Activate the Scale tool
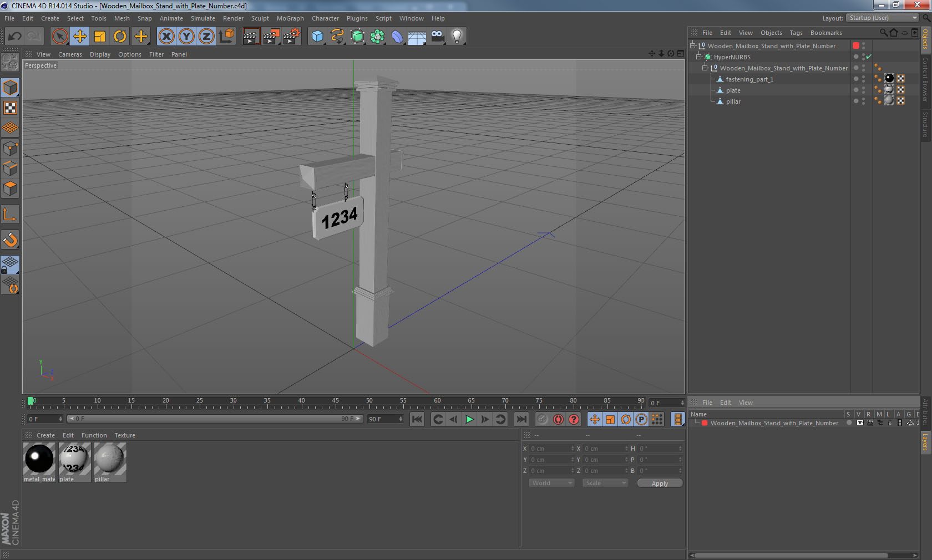This screenshot has width=932, height=560. [100, 37]
